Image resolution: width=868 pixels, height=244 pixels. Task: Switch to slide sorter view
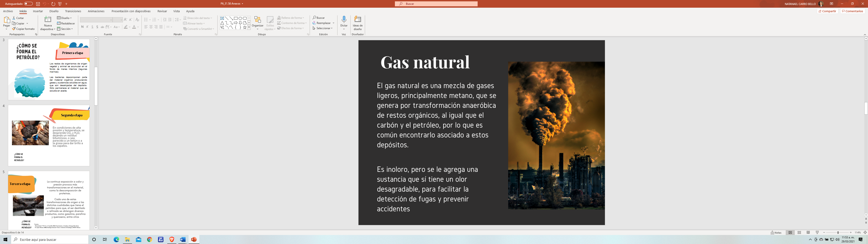tap(799, 232)
